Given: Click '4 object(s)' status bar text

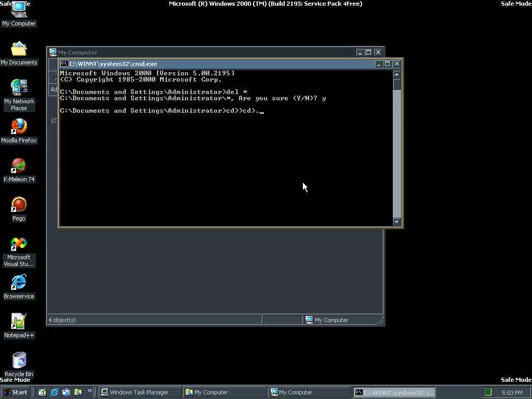Looking at the screenshot, I should tap(62, 320).
